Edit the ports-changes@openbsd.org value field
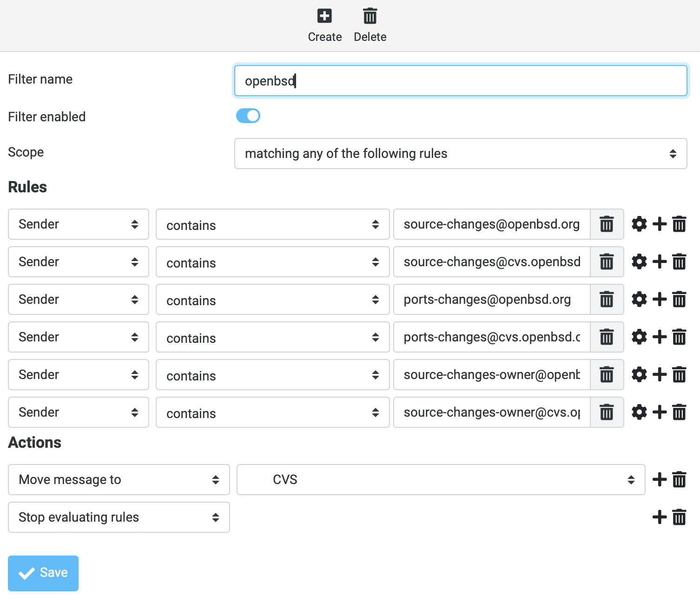Viewport: 700px width, 602px height. tap(492, 299)
